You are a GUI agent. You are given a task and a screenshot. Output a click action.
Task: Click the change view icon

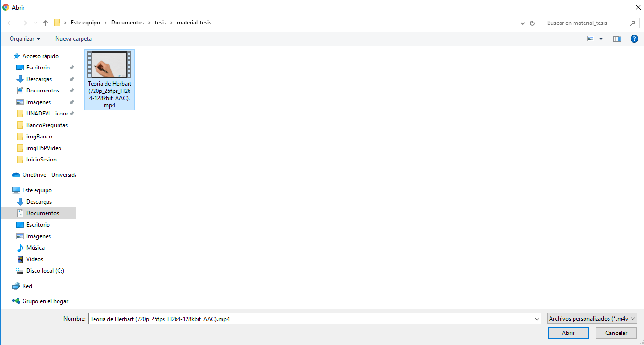(x=591, y=39)
